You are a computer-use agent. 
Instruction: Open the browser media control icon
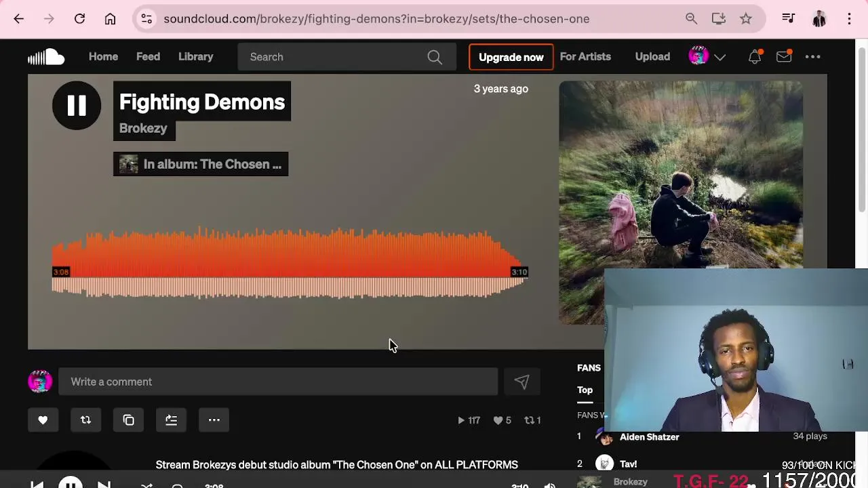click(x=788, y=19)
